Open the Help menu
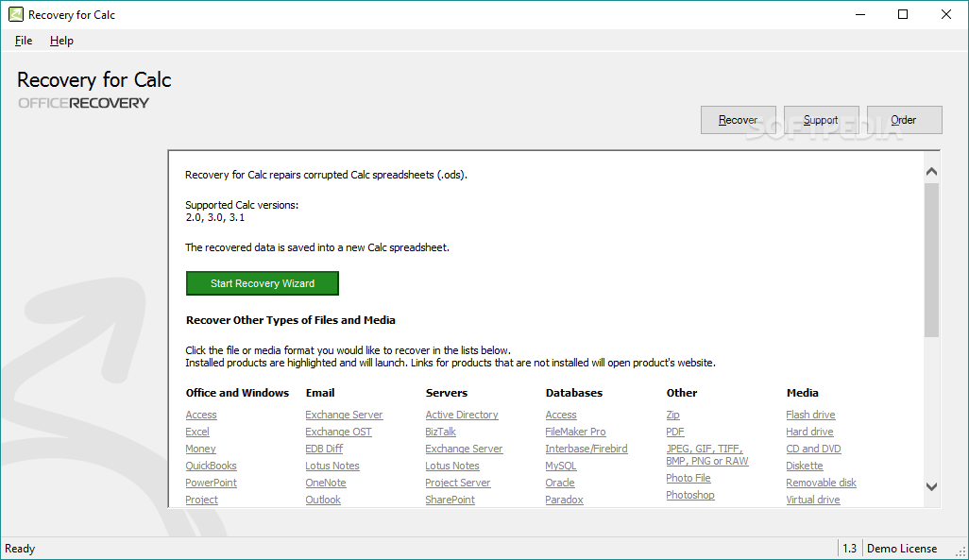 point(61,41)
